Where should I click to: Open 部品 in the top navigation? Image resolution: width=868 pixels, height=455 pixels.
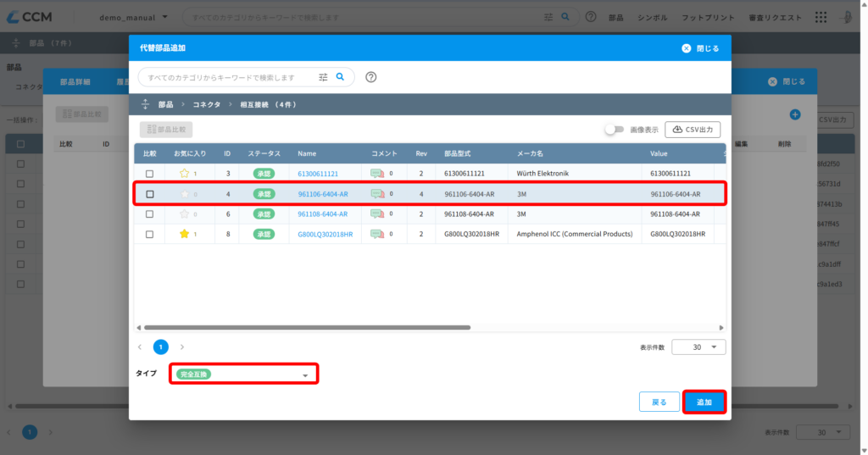pos(616,18)
